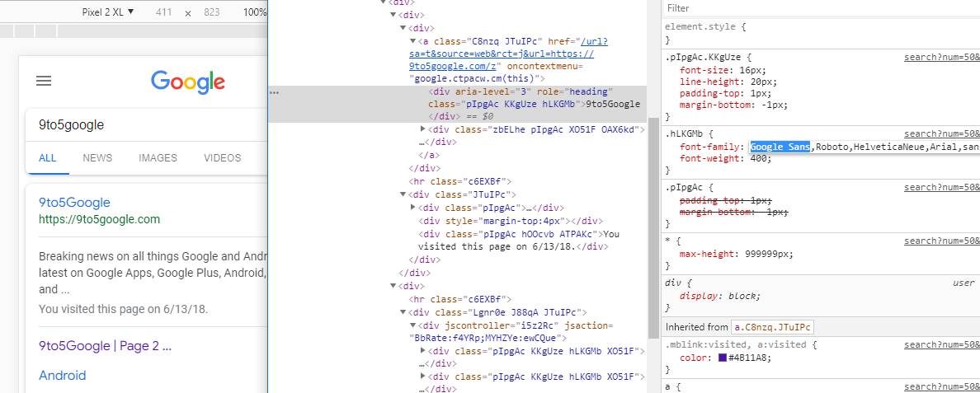Viewport: 980px width, 393px height.
Task: Expand the zbELhe pIpgAc XO51F div node
Action: [x=423, y=129]
